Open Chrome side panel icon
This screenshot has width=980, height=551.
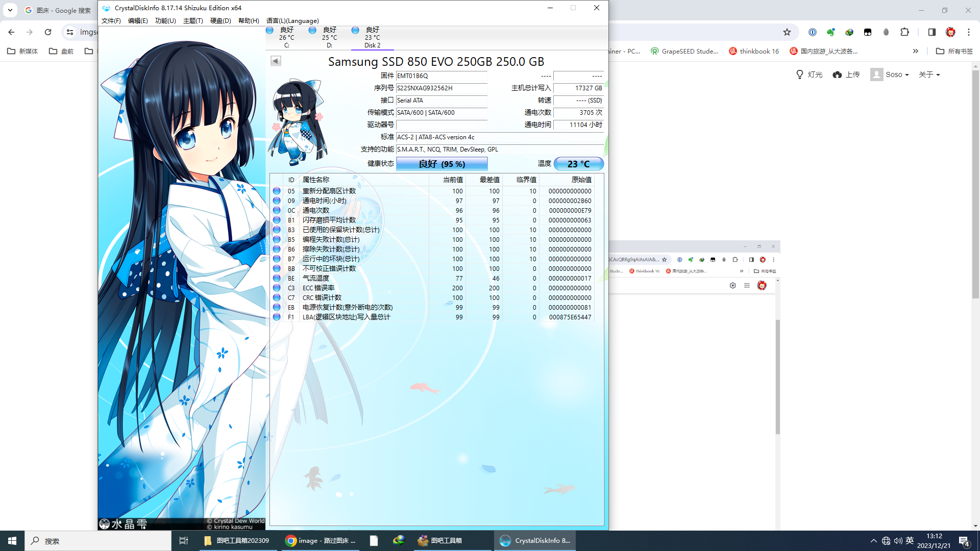click(932, 32)
